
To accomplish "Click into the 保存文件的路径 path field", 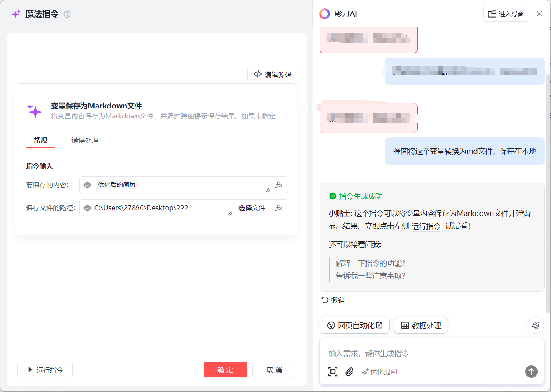I will 156,208.
